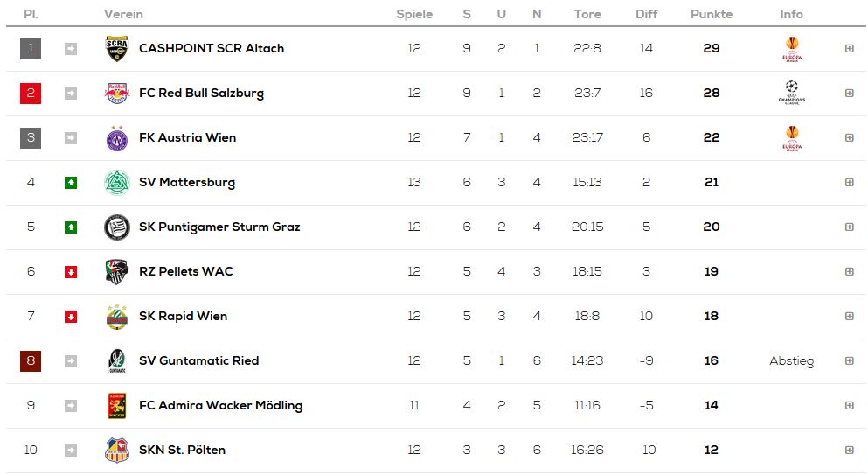Expand details for CASHPOINT SCR Altach row

(849, 49)
